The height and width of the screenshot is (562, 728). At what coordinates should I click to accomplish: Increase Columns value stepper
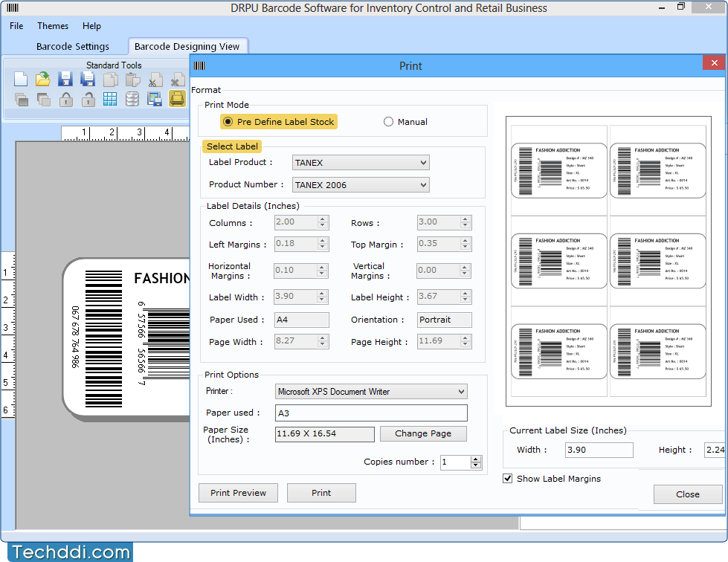[x=323, y=219]
